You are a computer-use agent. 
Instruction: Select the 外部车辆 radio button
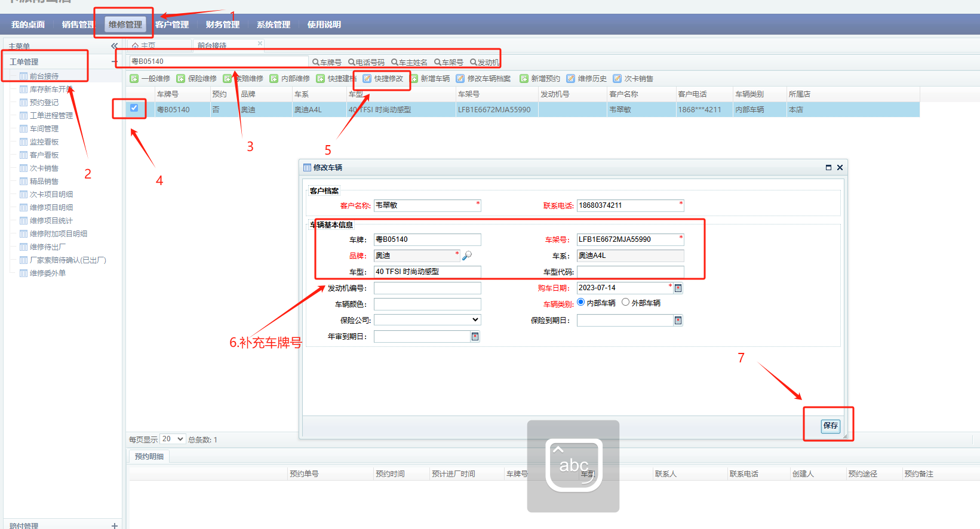click(x=625, y=302)
